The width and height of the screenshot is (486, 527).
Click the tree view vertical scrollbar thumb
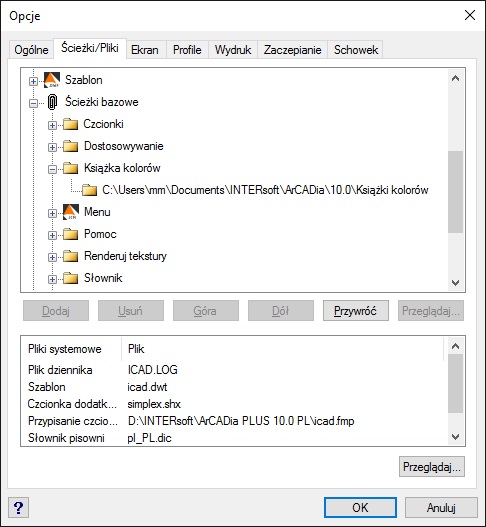click(455, 192)
